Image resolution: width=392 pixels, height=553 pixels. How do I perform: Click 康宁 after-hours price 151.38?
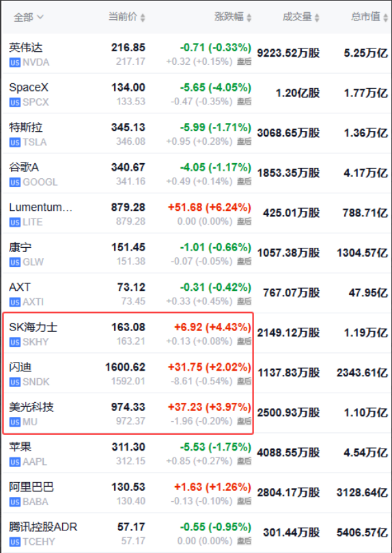[x=130, y=261]
